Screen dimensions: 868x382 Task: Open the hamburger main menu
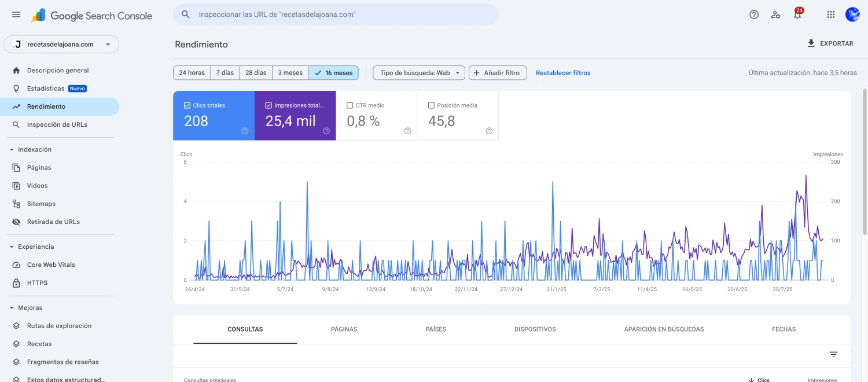16,14
